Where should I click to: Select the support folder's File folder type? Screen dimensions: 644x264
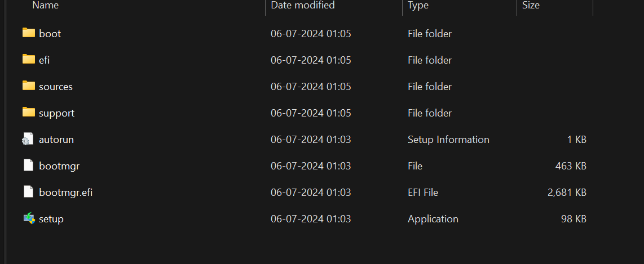[430, 113]
